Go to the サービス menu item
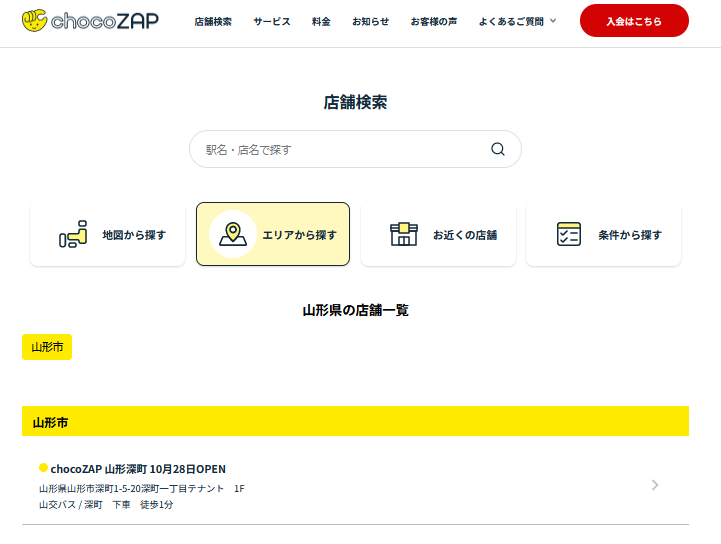The image size is (721, 544). (272, 21)
